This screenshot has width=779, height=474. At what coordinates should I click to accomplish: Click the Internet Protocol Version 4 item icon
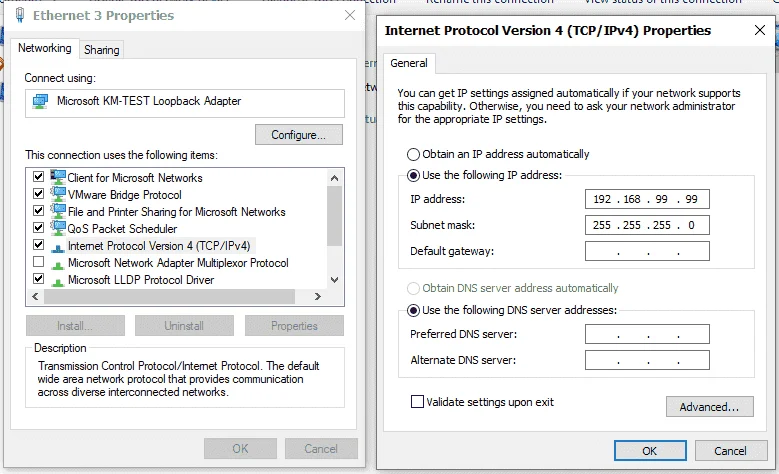point(58,247)
